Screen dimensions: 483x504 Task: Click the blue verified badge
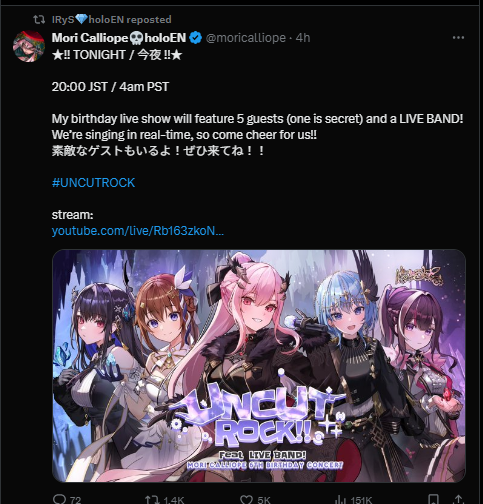(x=195, y=38)
